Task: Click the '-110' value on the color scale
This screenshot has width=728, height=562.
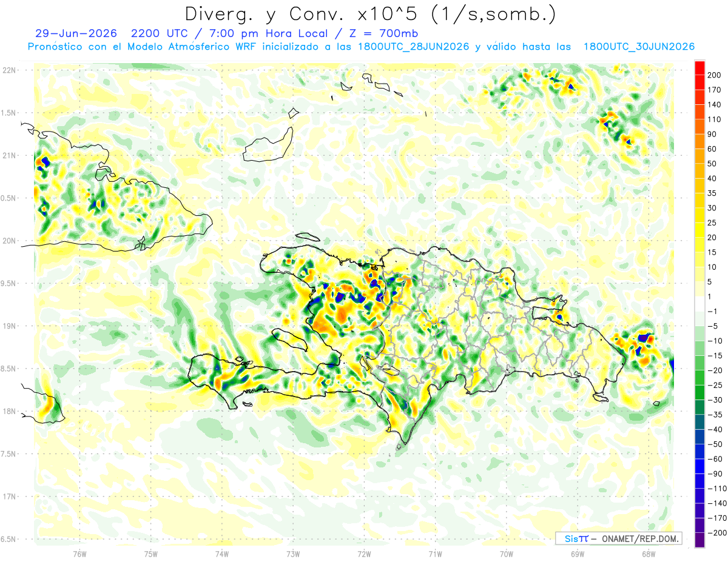Action: [716, 489]
